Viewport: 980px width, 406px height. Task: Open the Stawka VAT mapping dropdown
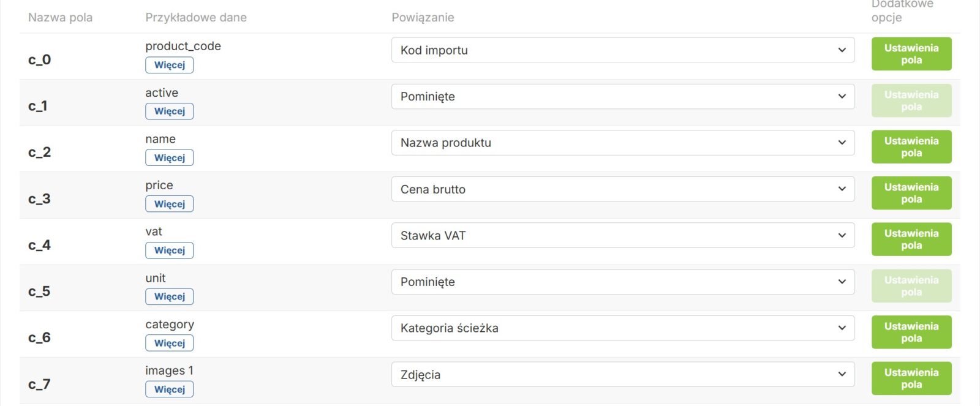coord(622,236)
